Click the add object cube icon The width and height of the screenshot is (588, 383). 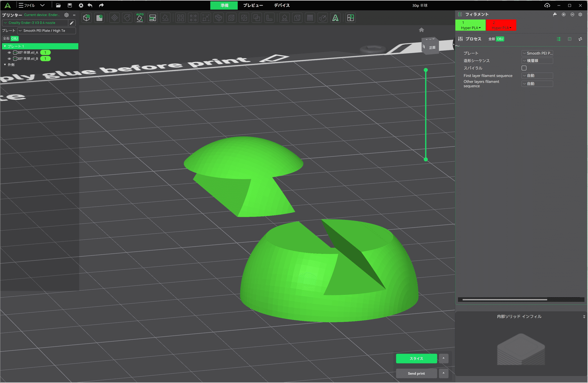87,18
